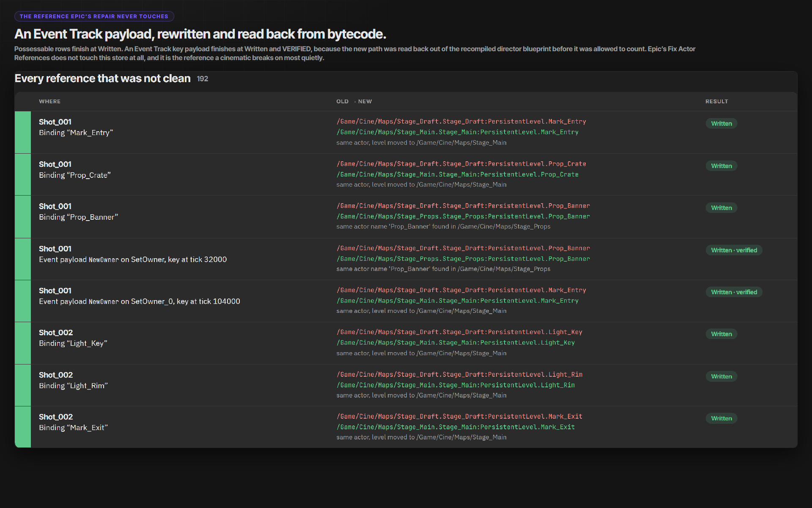Click the green Stage_Props path in the Prop_Banner binding row

click(x=463, y=216)
